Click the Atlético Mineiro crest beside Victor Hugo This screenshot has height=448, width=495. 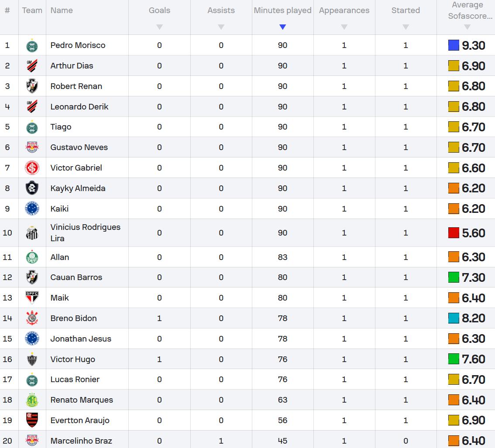click(x=32, y=359)
